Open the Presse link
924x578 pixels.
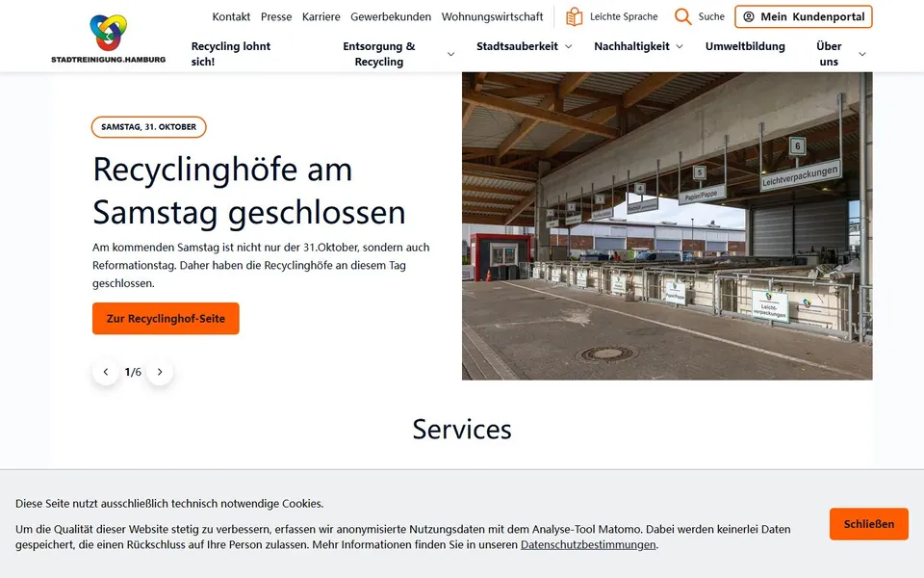276,16
